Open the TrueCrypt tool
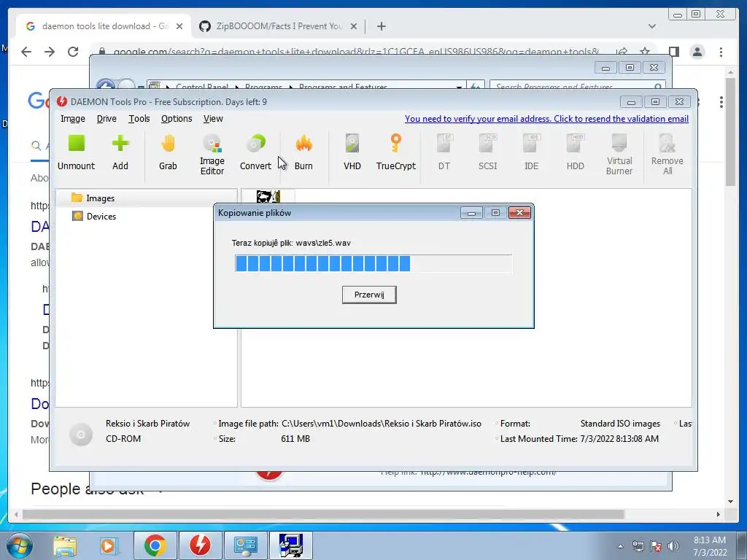This screenshot has height=560, width=747. (396, 152)
